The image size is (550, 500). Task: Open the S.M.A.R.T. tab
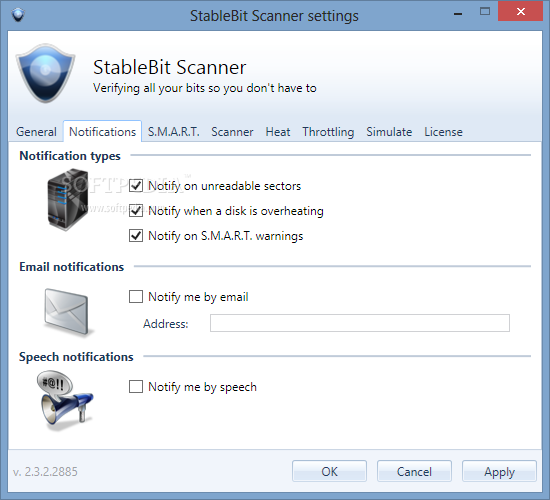pos(174,132)
